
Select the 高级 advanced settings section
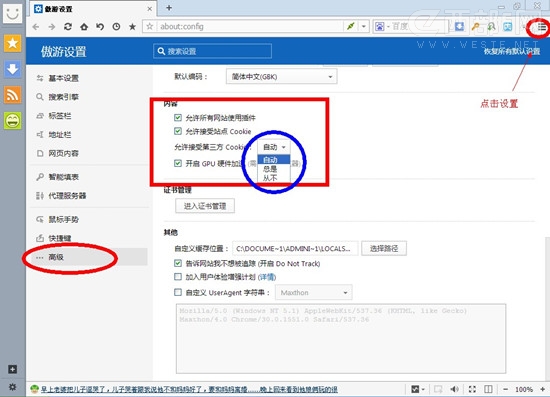point(89,257)
